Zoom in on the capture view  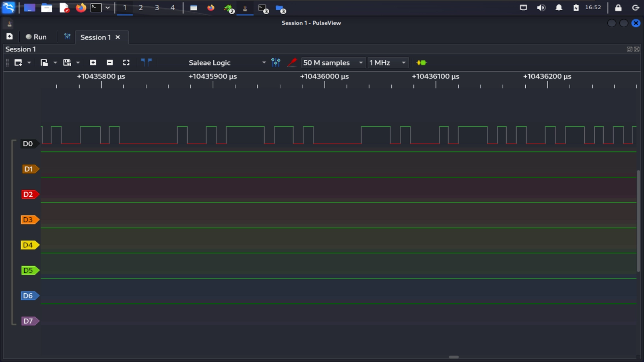(93, 62)
